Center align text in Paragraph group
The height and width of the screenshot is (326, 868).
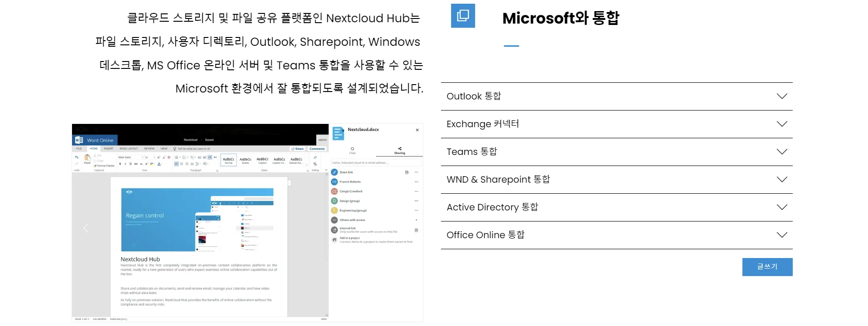pyautogui.click(x=181, y=164)
